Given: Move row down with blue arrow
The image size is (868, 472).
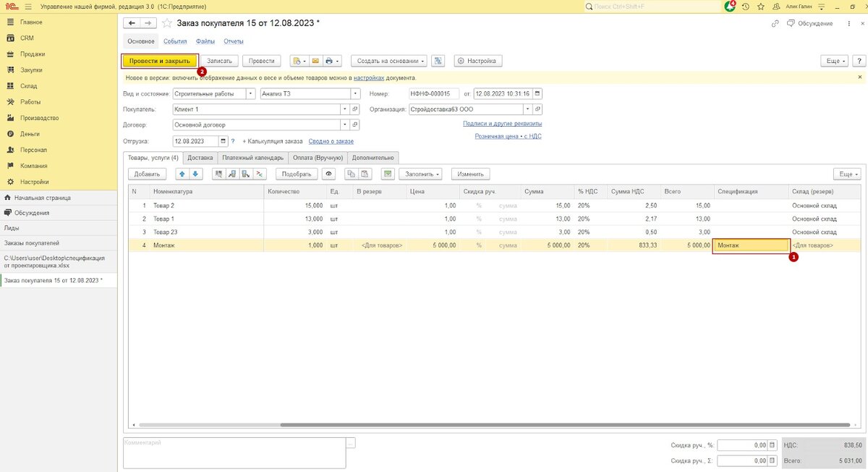Looking at the screenshot, I should tap(195, 174).
